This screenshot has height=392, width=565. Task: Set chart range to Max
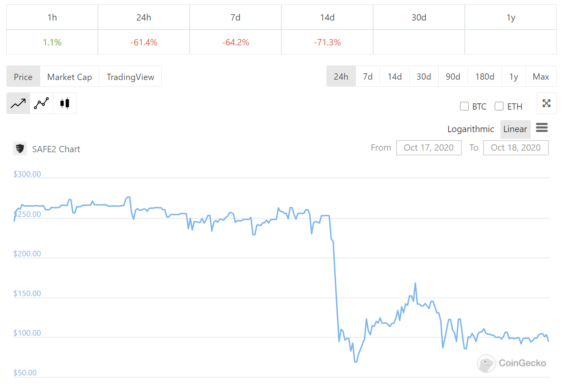[x=541, y=76]
